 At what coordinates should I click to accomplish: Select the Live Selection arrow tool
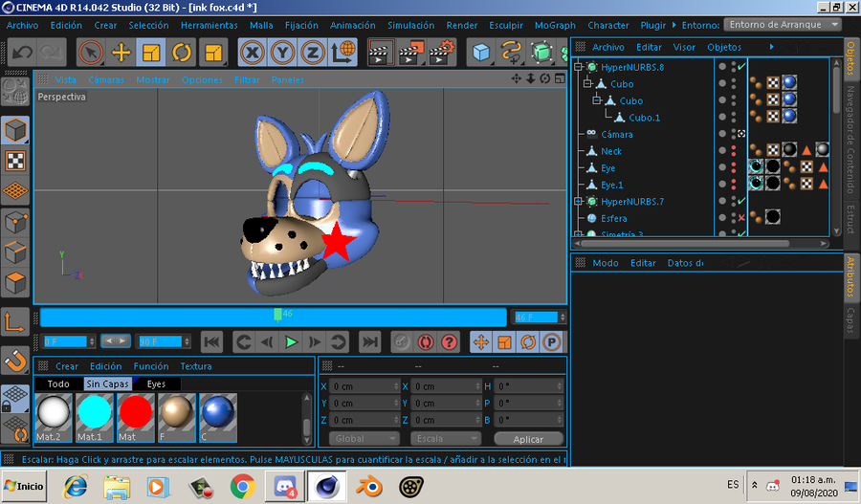tap(91, 53)
